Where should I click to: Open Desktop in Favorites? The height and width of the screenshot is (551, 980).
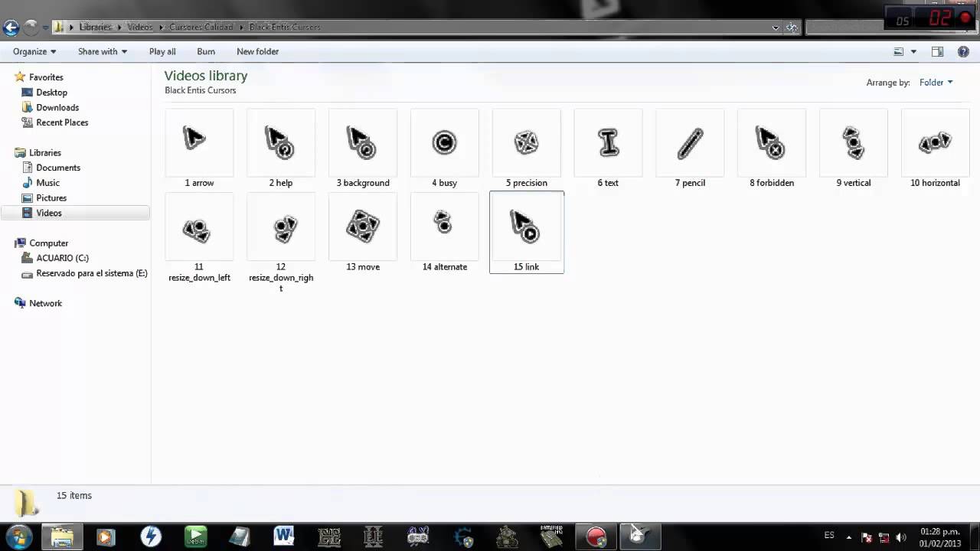click(x=51, y=92)
